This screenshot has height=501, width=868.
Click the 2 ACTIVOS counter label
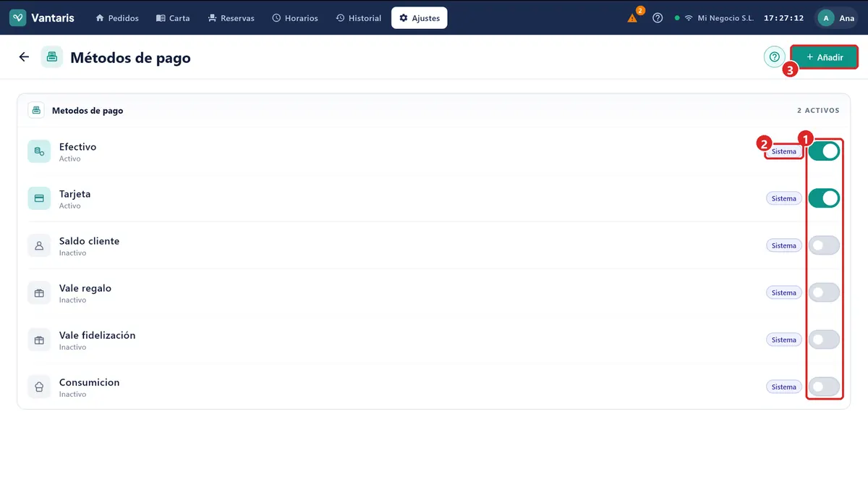coord(818,111)
